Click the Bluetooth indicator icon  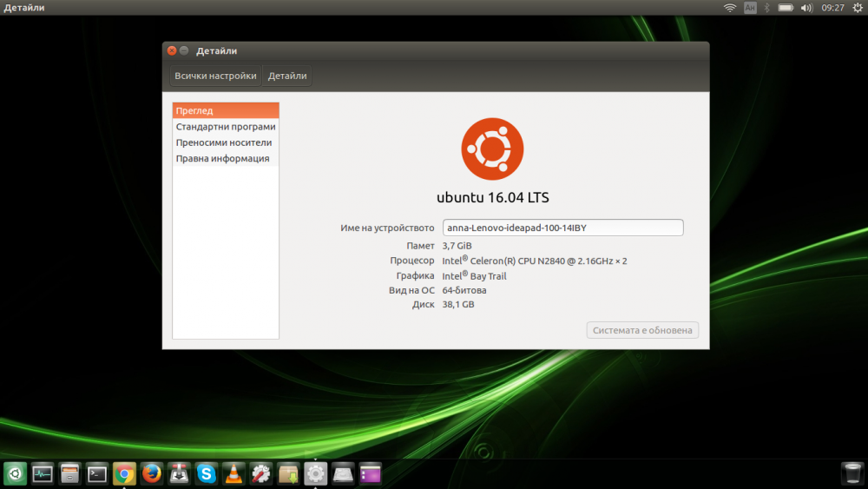tap(766, 8)
